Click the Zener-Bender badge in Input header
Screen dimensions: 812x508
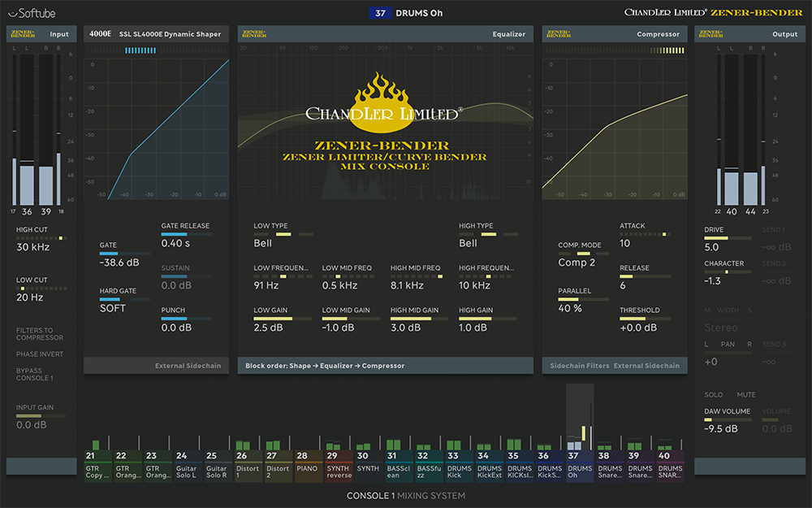pyautogui.click(x=24, y=34)
